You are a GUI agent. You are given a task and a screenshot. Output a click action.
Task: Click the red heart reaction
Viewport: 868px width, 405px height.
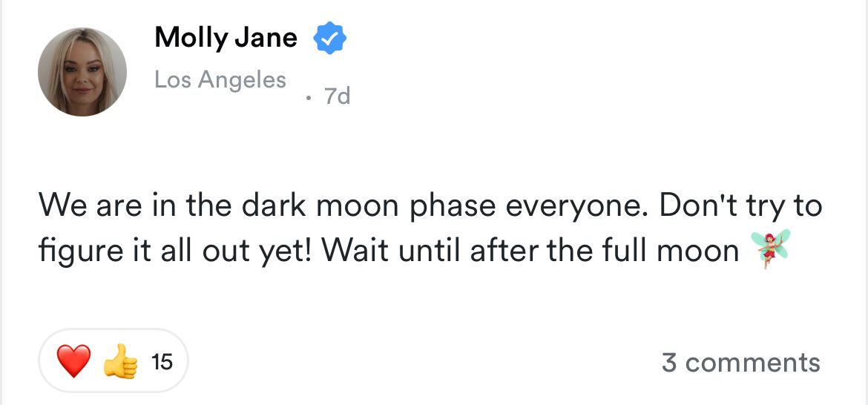[74, 363]
